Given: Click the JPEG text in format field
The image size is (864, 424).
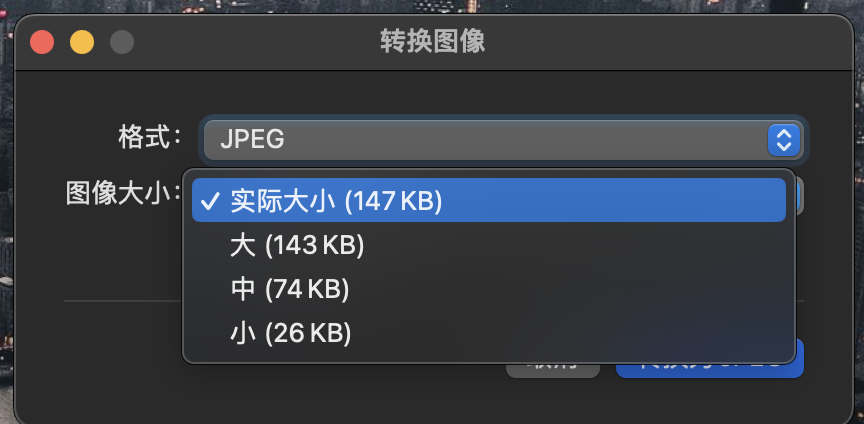Looking at the screenshot, I should (x=252, y=139).
